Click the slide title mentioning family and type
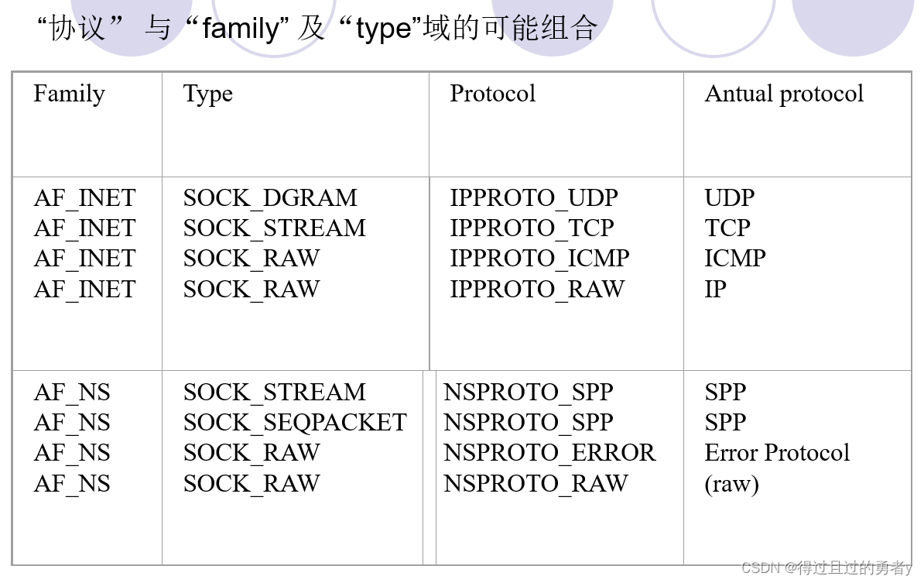The height and width of the screenshot is (583, 924). [317, 29]
